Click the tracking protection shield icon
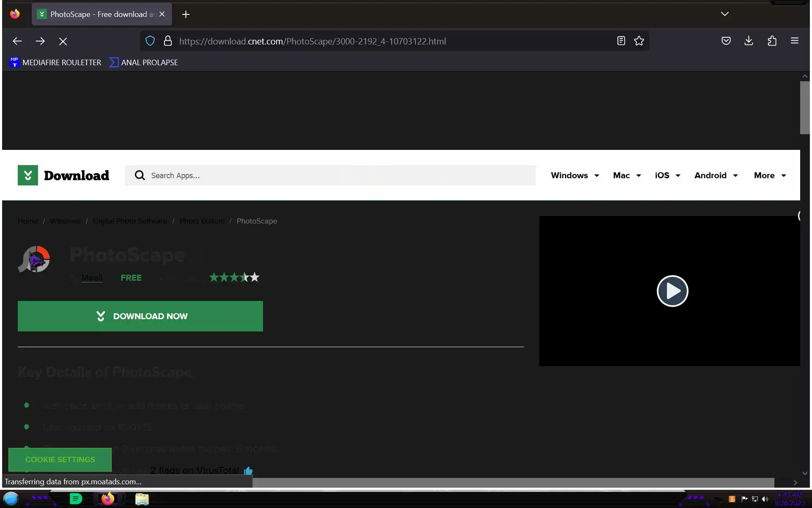 (x=150, y=41)
